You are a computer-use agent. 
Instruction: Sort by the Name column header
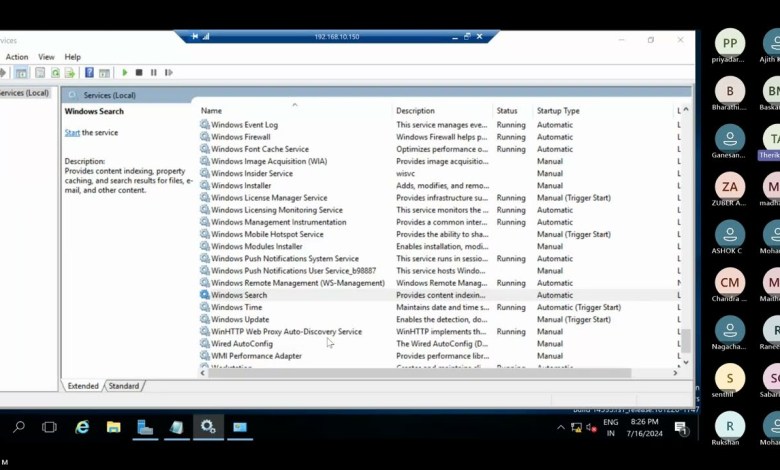[x=211, y=110]
